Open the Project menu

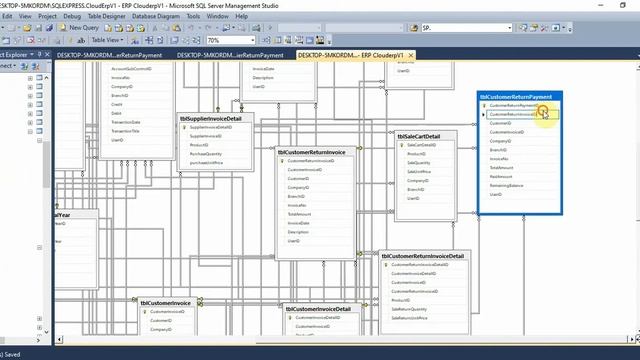click(x=47, y=16)
